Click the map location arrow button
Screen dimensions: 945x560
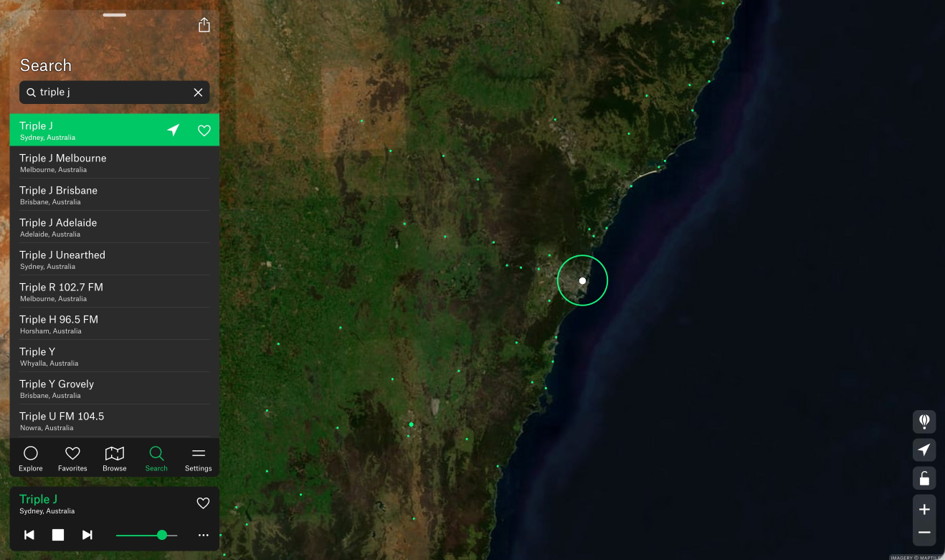pos(924,450)
